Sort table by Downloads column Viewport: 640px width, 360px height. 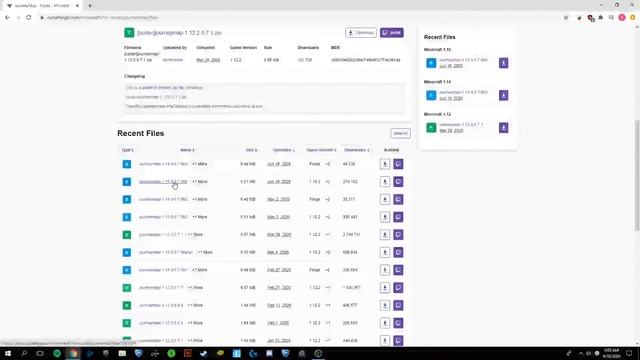[x=357, y=150]
